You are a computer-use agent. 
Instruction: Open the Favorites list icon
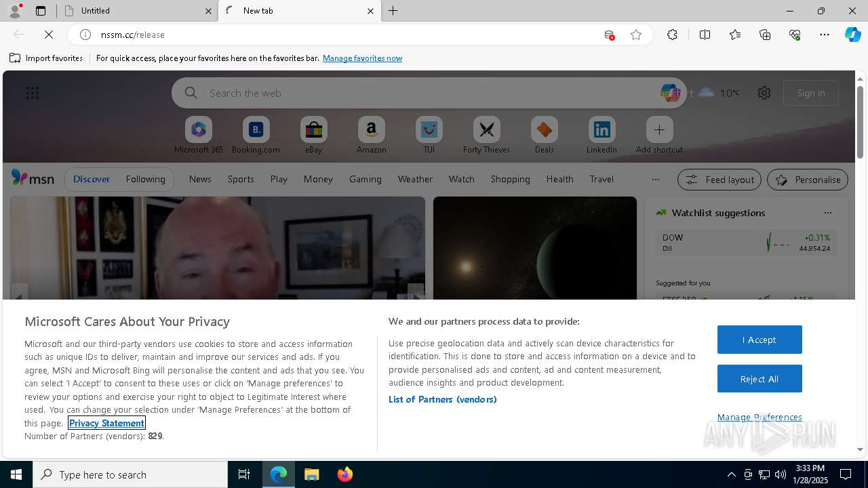tap(735, 35)
